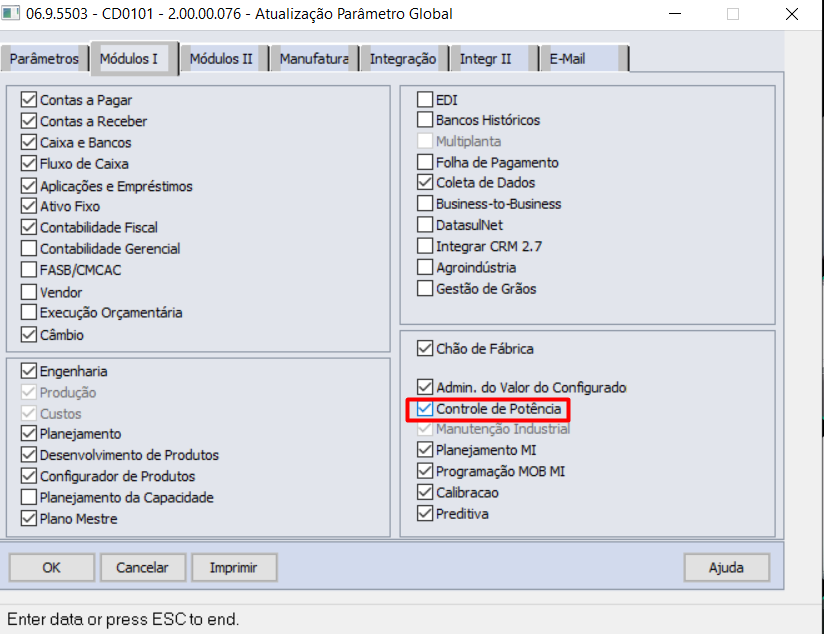
Task: Check Bancos Históricos option
Action: point(425,120)
